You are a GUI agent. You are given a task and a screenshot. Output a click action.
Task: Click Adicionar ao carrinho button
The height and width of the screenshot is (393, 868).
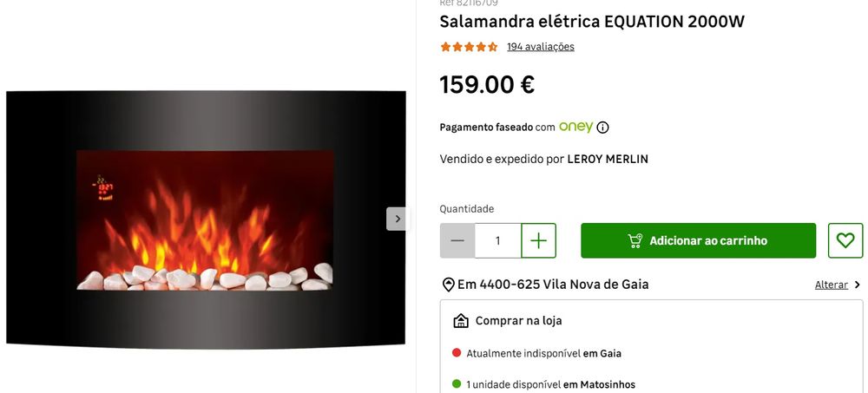[x=698, y=240]
